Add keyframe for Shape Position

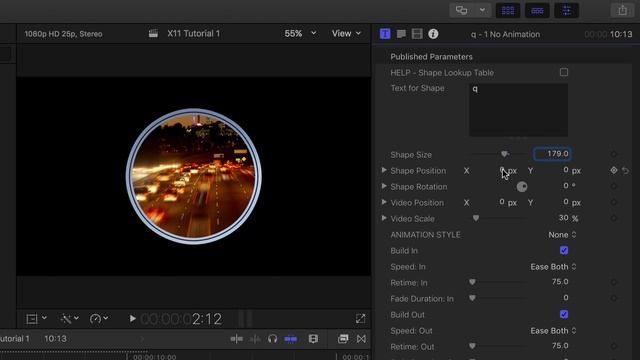[x=613, y=170]
